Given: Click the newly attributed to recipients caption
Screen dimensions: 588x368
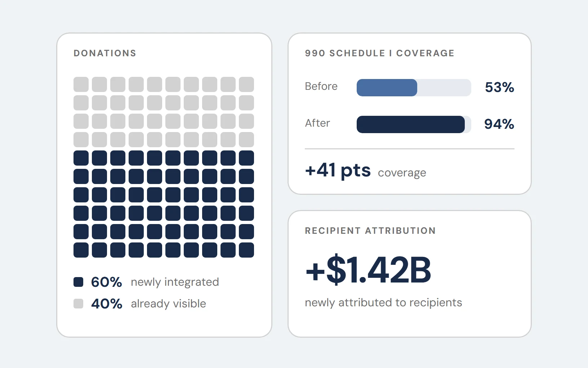Looking at the screenshot, I should [383, 302].
